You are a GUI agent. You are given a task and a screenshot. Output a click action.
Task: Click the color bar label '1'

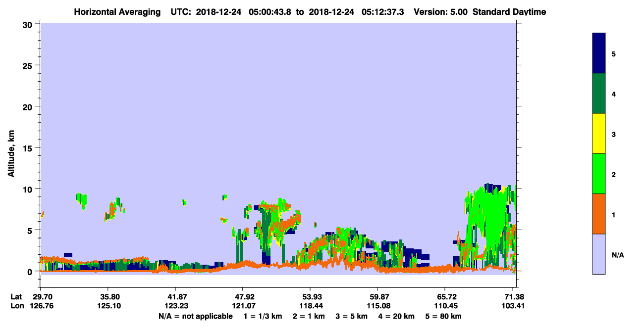(614, 215)
